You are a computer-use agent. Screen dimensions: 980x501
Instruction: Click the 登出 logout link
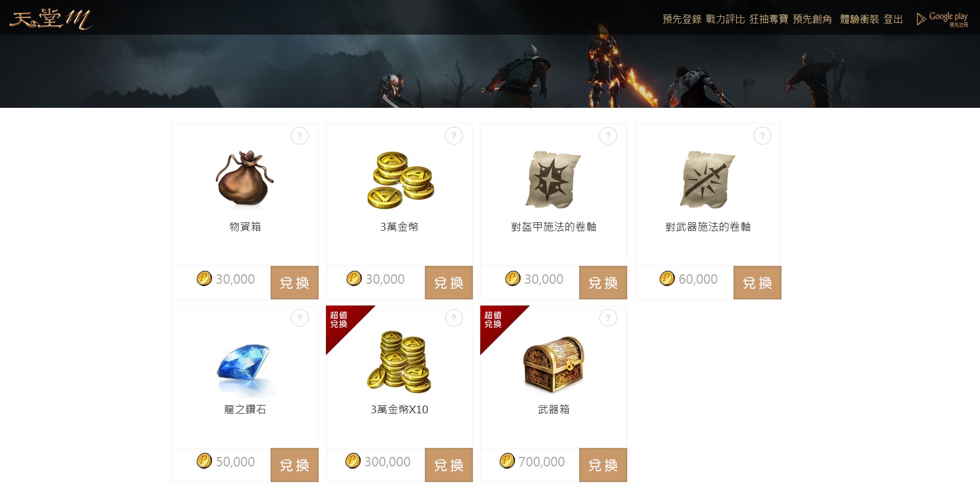(x=893, y=19)
